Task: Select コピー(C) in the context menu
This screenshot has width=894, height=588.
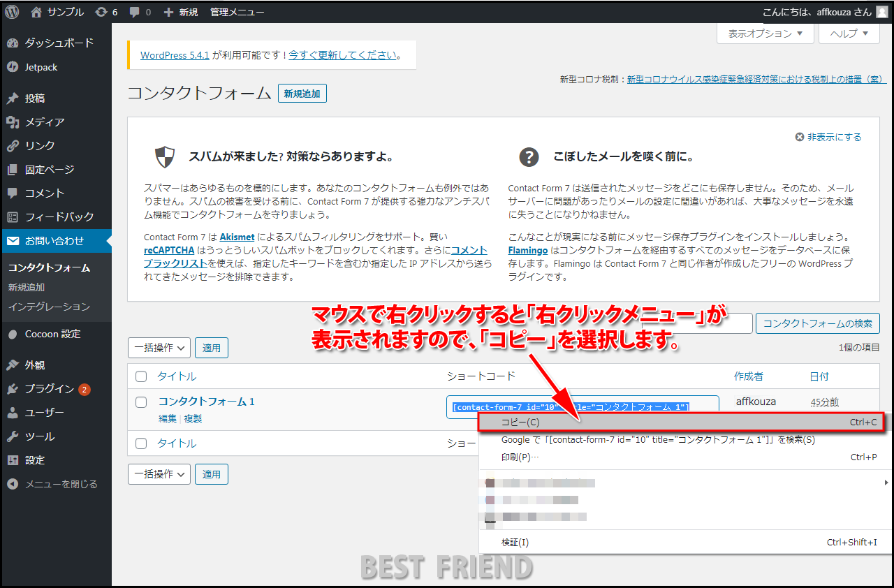Action: (x=520, y=422)
